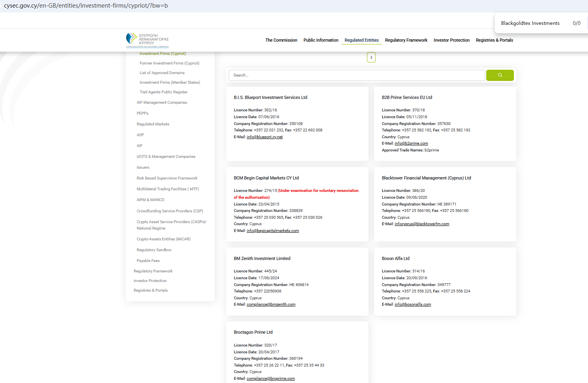The height and width of the screenshot is (383, 588).
Task: Click info@blueport.cy.net email link
Action: [264, 137]
